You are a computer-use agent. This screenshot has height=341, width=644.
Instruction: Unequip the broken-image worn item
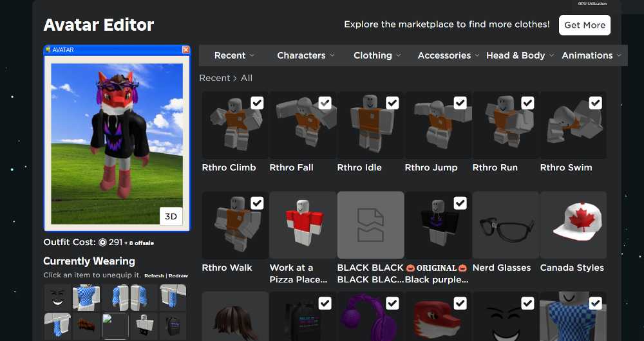pos(115,326)
